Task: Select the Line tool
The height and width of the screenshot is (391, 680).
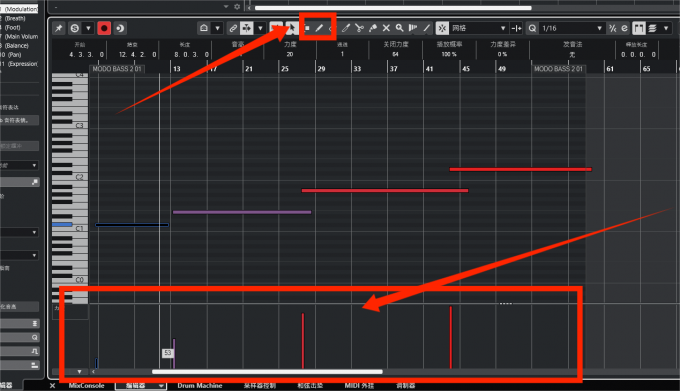Action: click(x=427, y=28)
